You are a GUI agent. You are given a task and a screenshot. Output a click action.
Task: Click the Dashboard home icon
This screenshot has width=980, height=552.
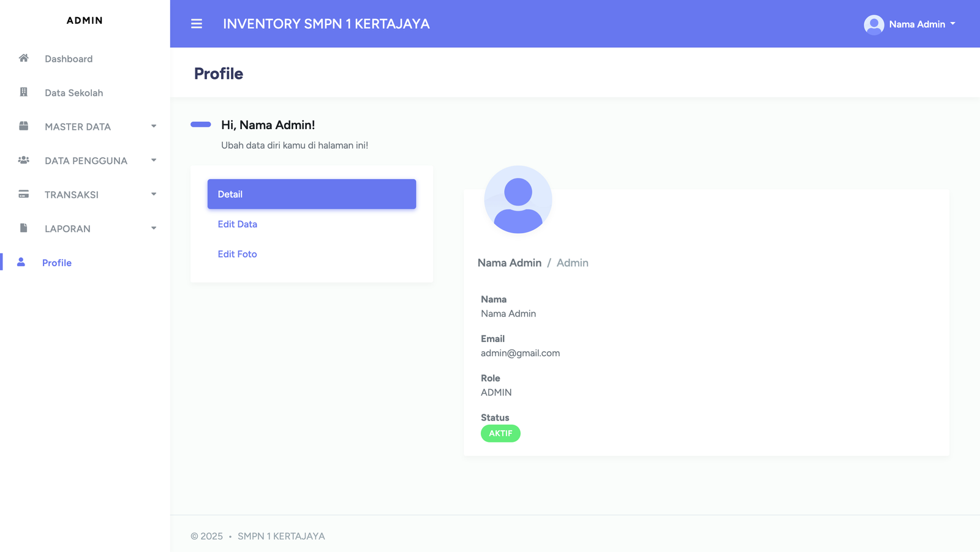pyautogui.click(x=24, y=58)
